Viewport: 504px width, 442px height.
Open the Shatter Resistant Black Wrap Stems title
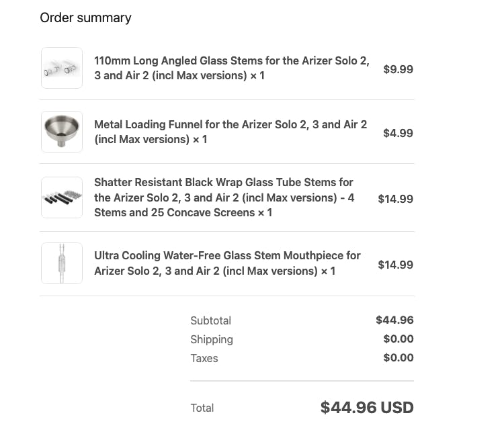tap(224, 197)
